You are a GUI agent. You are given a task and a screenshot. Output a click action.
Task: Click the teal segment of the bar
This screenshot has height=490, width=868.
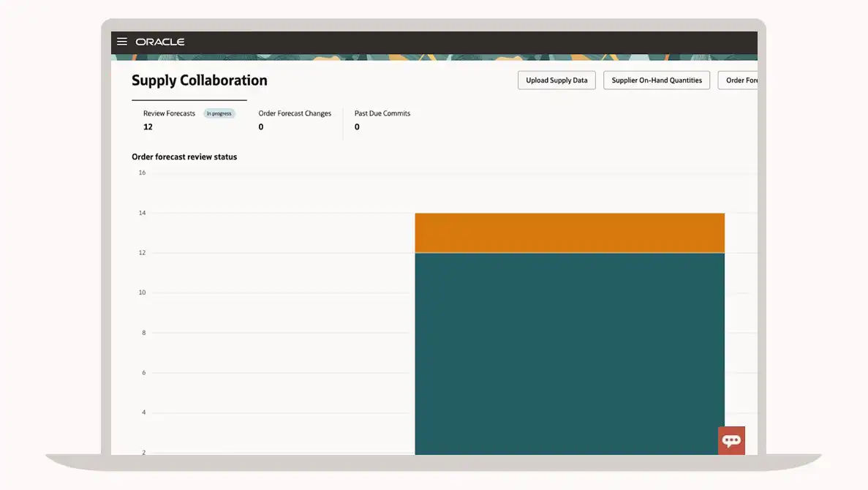click(569, 351)
